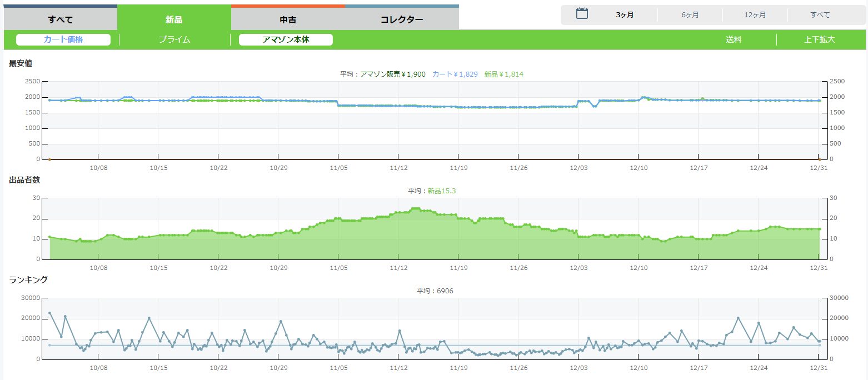868x380 pixels.
Task: Open the 中古 tab
Action: 288,19
